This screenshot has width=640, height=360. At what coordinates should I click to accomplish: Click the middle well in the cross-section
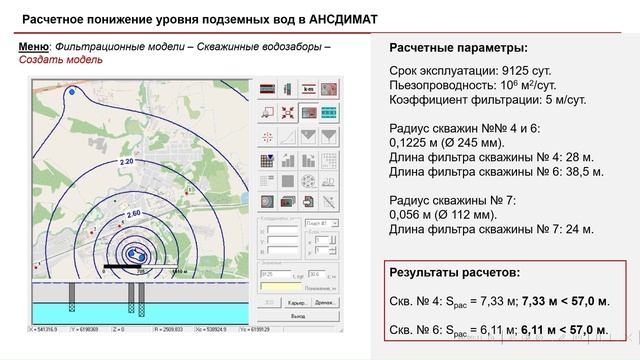pyautogui.click(x=131, y=298)
